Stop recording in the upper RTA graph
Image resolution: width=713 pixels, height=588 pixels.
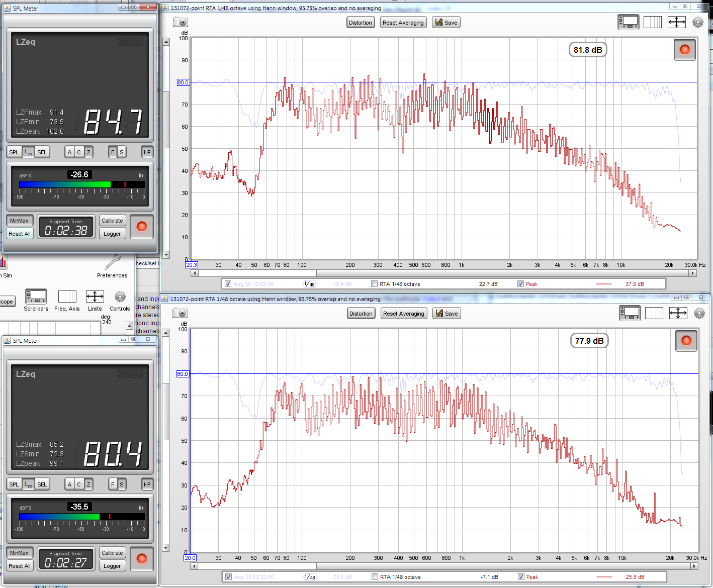[x=685, y=50]
